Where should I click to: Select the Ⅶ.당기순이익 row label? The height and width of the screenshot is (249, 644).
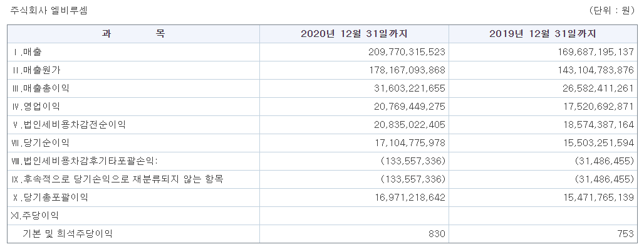click(40, 142)
